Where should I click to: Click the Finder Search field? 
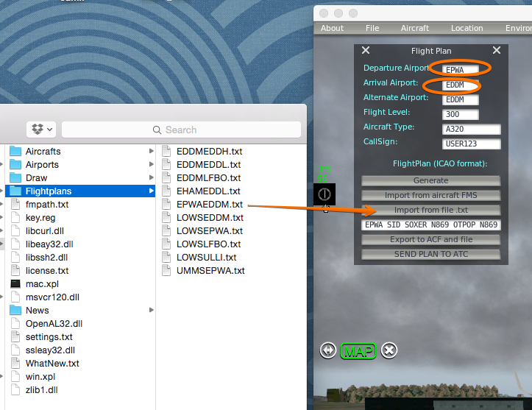point(181,130)
